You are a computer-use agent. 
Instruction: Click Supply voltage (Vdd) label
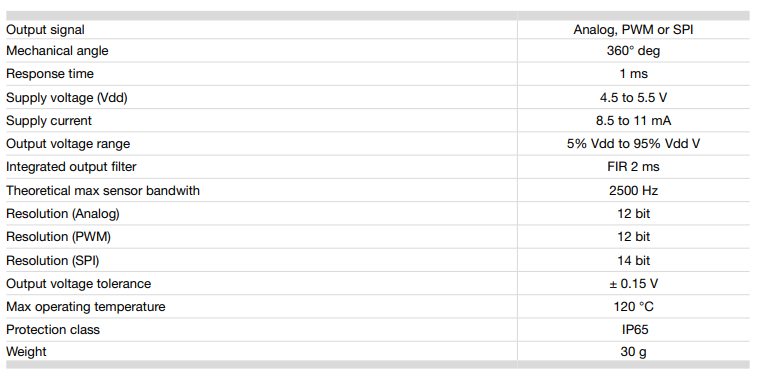pyautogui.click(x=67, y=98)
